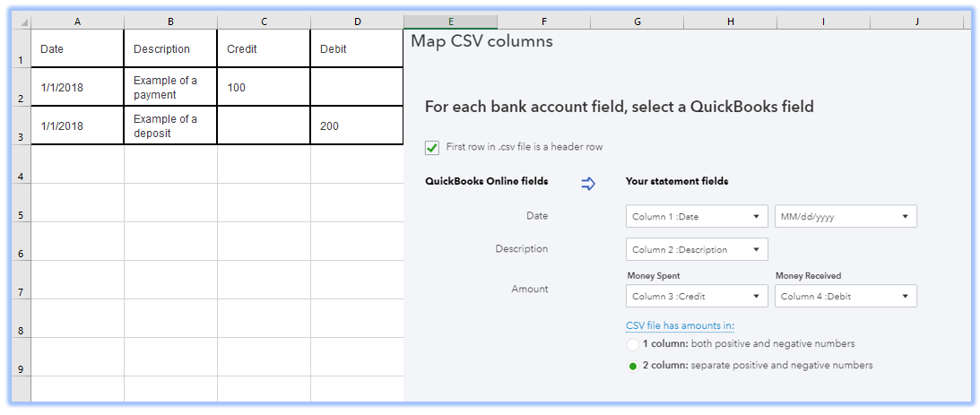980x415 pixels.
Task: Click the QuickBooks Online fields heading
Action: (486, 181)
